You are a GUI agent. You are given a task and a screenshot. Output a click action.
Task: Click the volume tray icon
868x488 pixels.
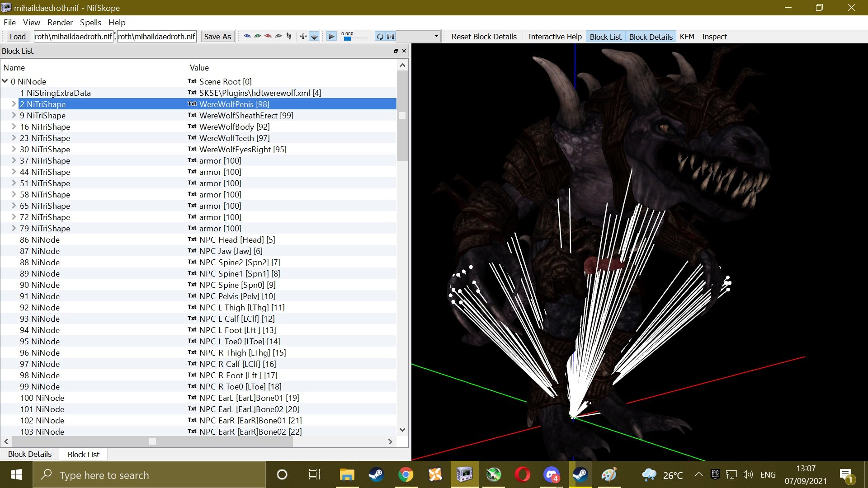click(747, 474)
